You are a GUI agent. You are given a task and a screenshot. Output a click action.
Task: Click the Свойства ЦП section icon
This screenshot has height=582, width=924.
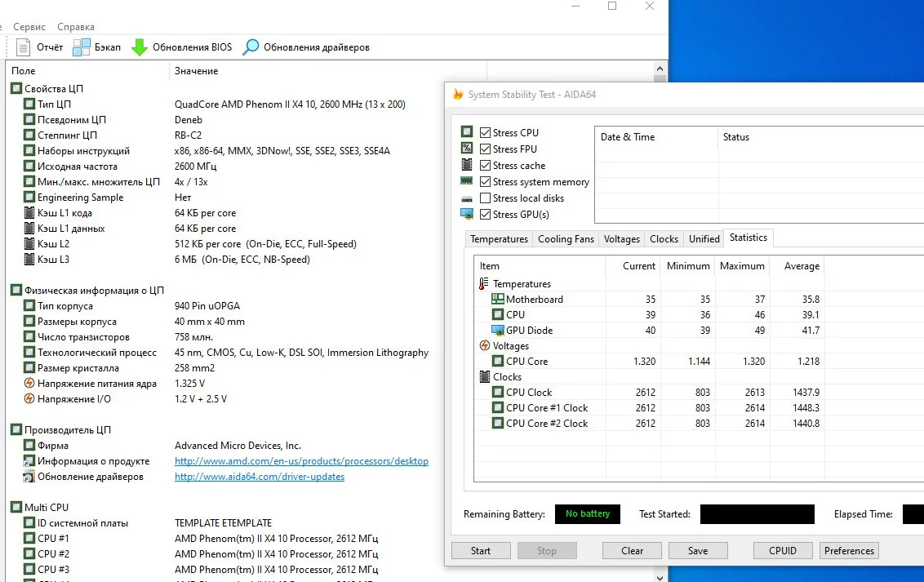coord(16,89)
